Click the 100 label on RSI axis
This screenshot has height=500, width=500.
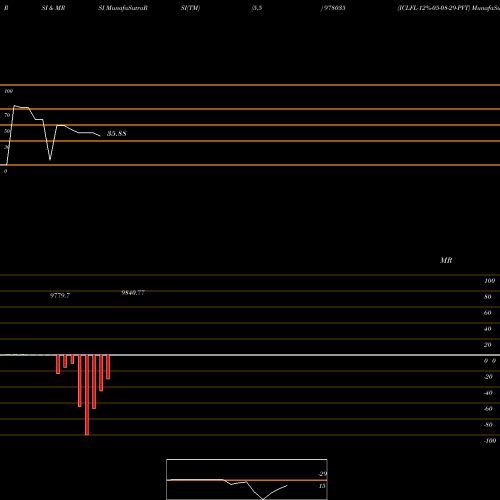tap(8, 91)
